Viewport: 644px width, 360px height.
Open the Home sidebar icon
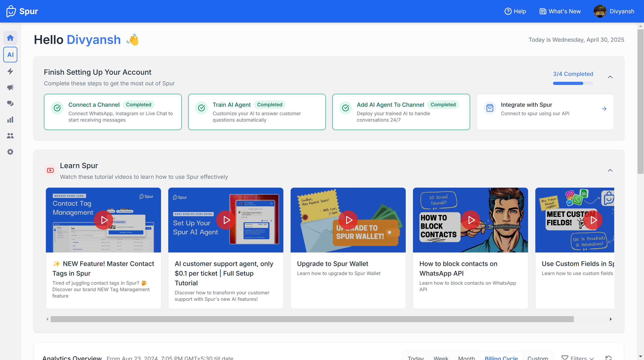tap(10, 38)
